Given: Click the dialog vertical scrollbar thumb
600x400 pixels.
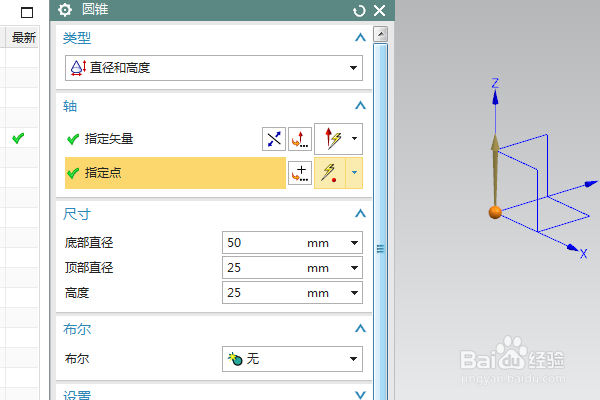Looking at the screenshot, I should (380, 222).
